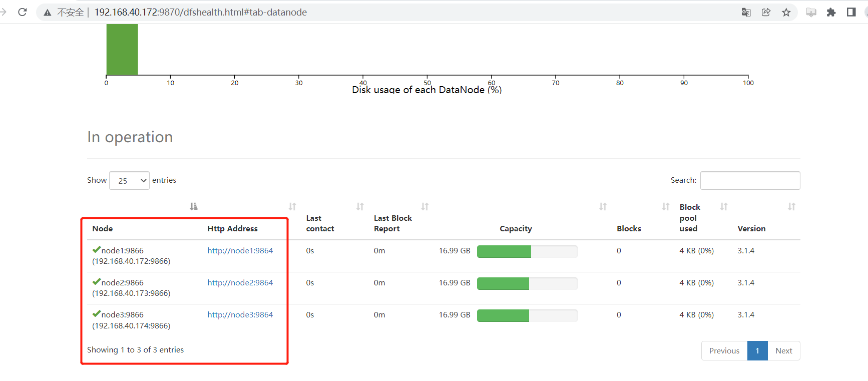Focus the Search input field
The image size is (868, 381).
point(750,180)
